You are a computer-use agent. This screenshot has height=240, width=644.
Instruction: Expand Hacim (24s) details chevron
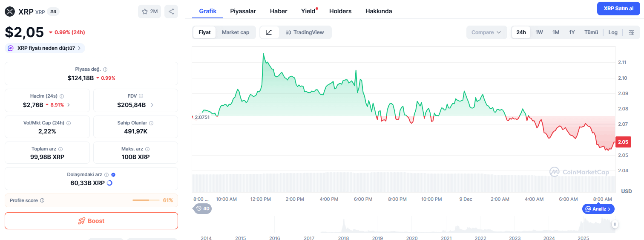point(69,105)
